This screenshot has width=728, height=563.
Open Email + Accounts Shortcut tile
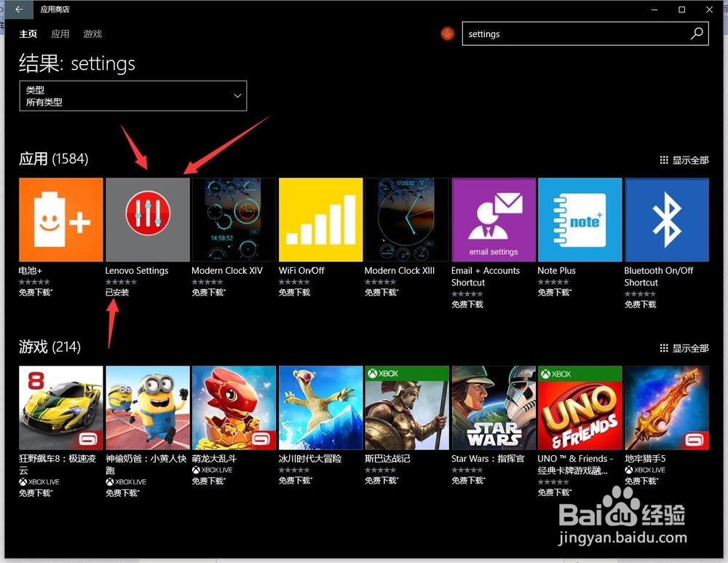(494, 220)
